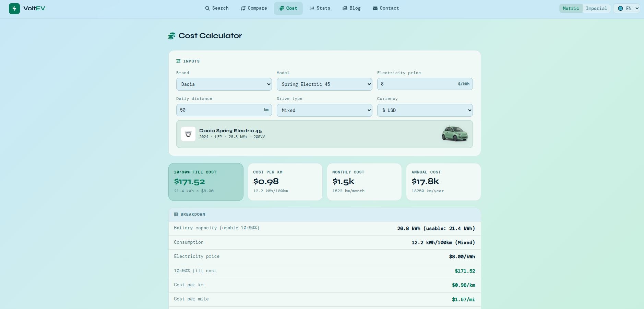
Task: Click the Dacia brand logo badge
Action: click(x=188, y=134)
